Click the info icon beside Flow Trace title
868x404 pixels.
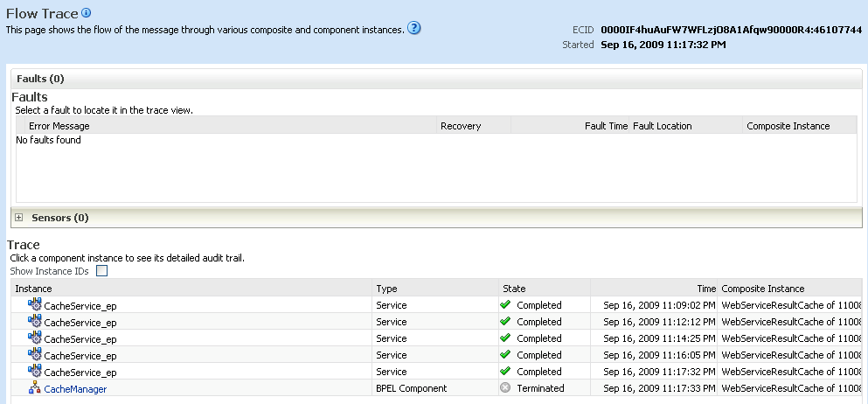point(87,13)
